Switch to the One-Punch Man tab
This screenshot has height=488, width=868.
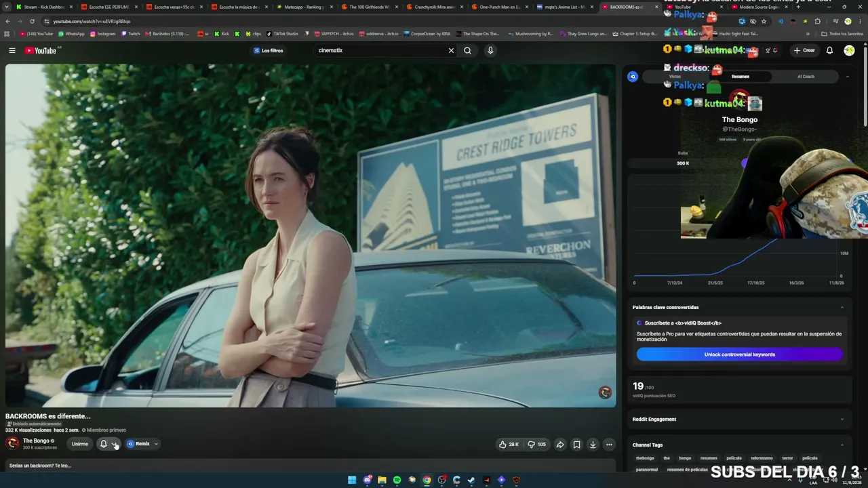pyautogui.click(x=499, y=7)
